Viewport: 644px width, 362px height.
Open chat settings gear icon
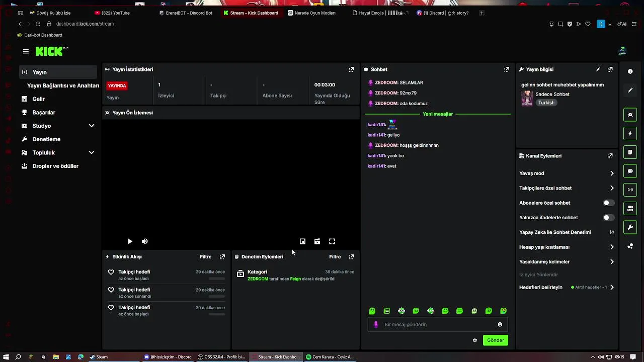475,340
